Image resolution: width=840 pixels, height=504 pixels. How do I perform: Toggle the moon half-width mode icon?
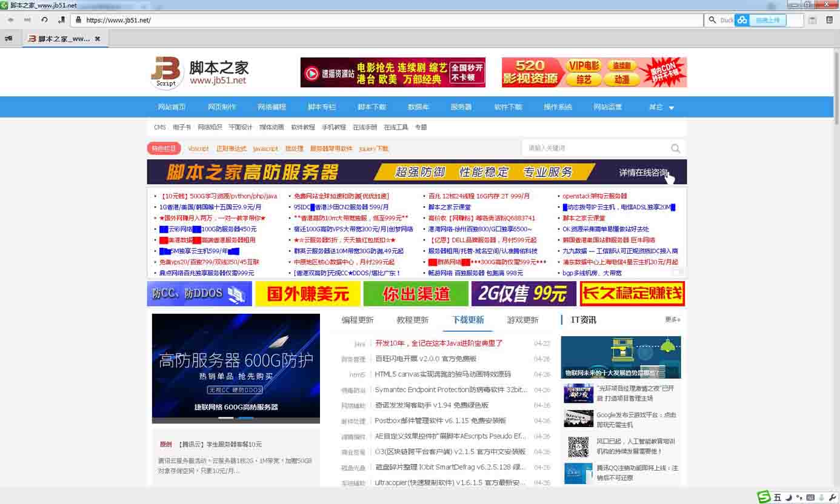click(x=788, y=498)
